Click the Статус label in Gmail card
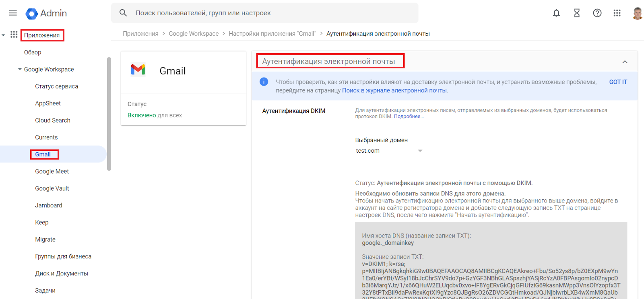This screenshot has height=299, width=644. (137, 104)
